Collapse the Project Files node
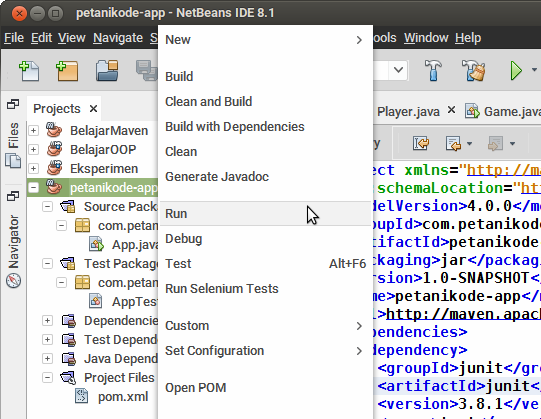This screenshot has height=419, width=541. [x=47, y=377]
